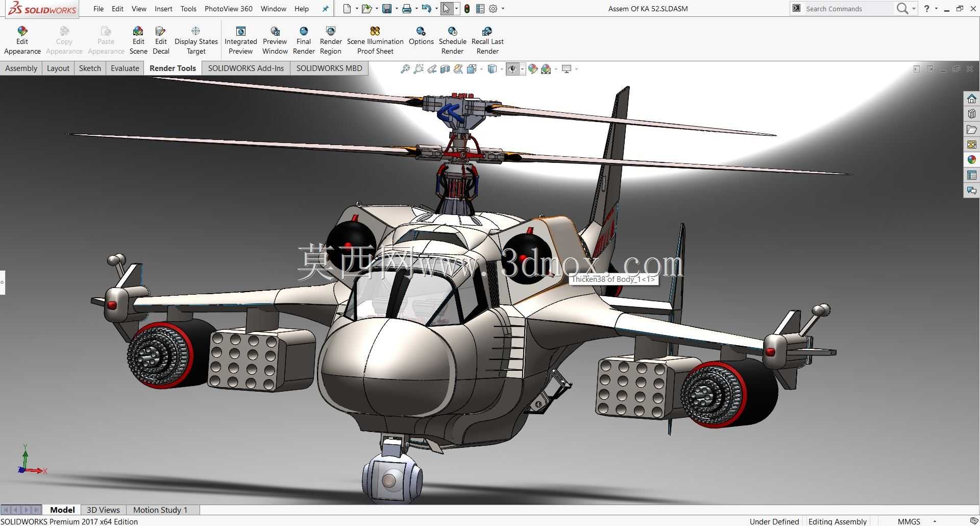
Task: Click the New document icon
Action: pyautogui.click(x=347, y=9)
